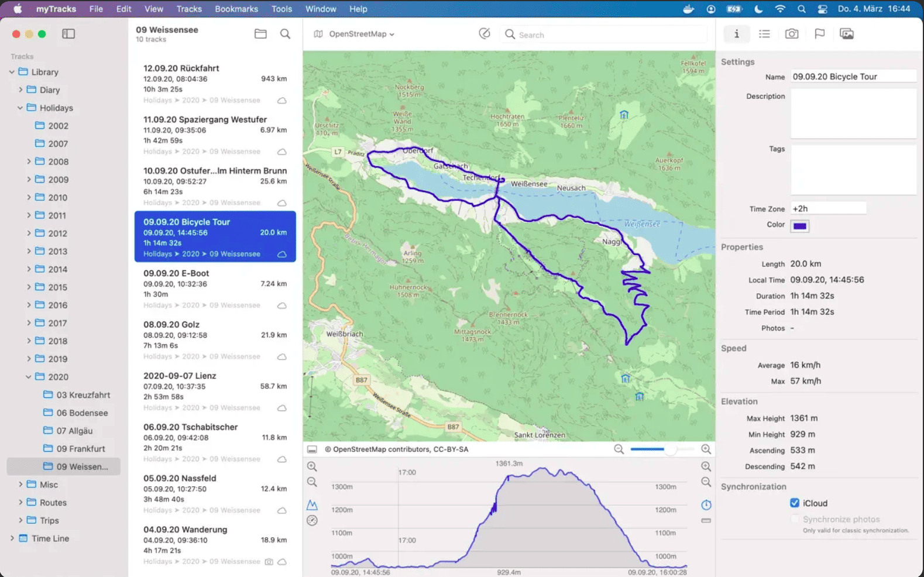Image resolution: width=924 pixels, height=577 pixels.
Task: Open the Tools menu
Action: pyautogui.click(x=281, y=9)
